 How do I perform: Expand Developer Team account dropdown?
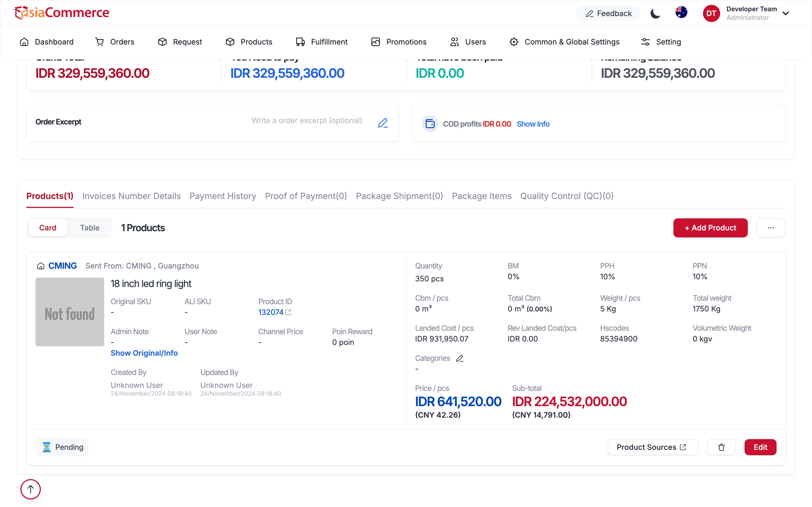click(x=785, y=13)
